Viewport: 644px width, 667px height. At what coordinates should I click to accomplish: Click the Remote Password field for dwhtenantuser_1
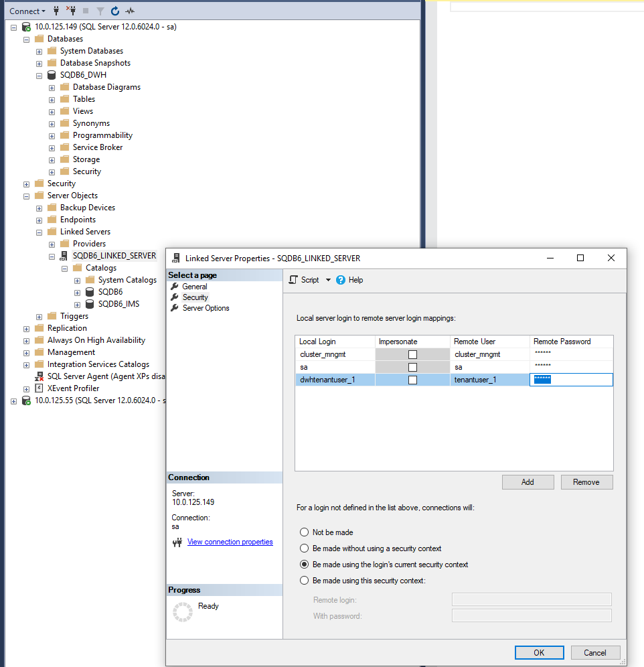coord(571,379)
